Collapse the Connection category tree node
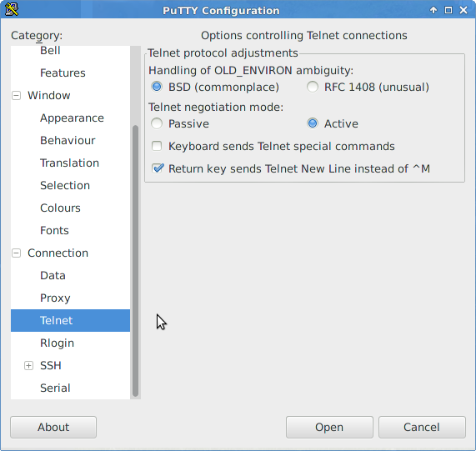The width and height of the screenshot is (476, 451). coord(16,253)
